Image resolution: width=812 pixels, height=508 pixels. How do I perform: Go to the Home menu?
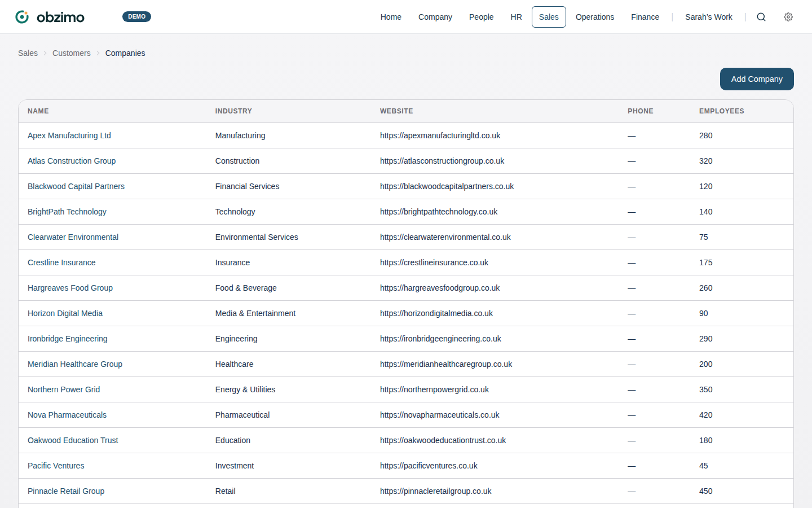point(391,17)
